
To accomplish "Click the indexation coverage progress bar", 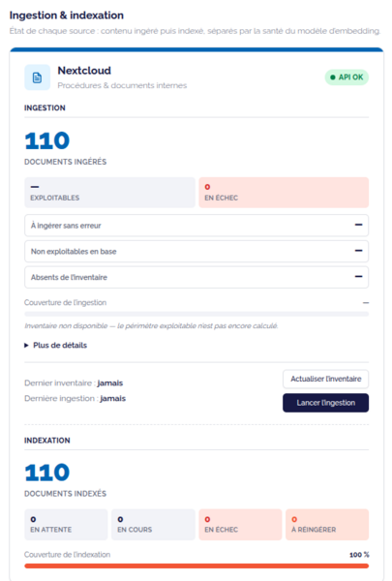I will click(x=196, y=566).
